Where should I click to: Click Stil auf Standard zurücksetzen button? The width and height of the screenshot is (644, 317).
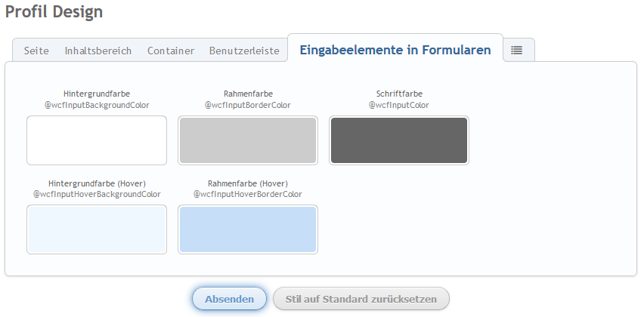click(361, 299)
